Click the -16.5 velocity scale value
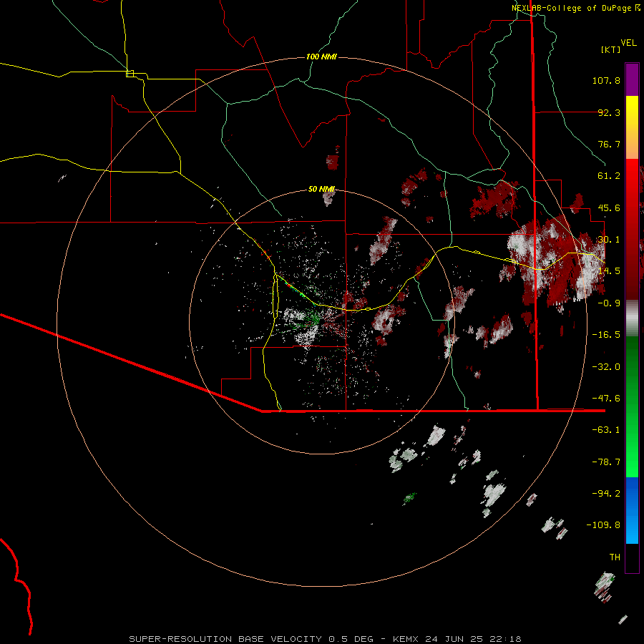Viewport: 644px width, 644px height. point(606,335)
